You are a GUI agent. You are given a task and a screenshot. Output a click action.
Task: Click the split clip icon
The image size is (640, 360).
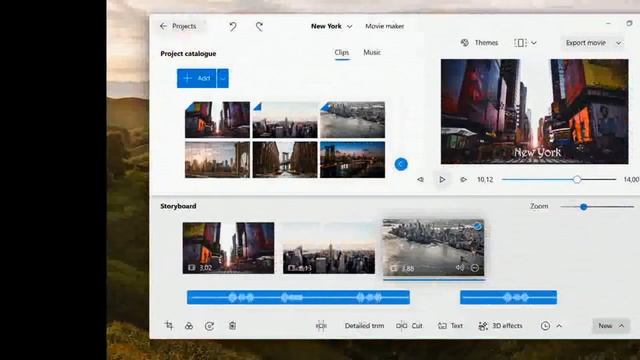[x=321, y=326]
